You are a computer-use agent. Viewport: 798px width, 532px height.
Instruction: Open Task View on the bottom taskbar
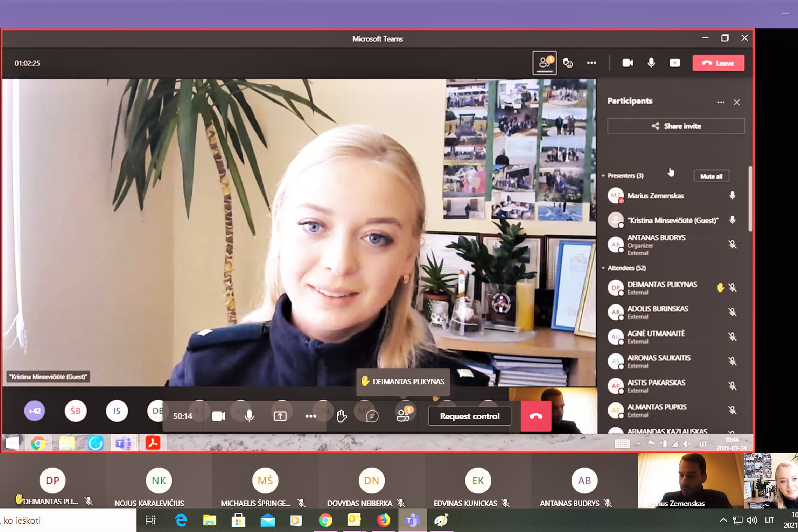150,520
